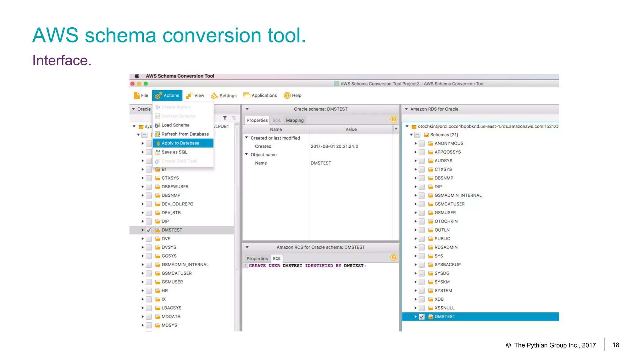This screenshot has width=644, height=362.
Task: Open the Actions menu
Action: (167, 96)
